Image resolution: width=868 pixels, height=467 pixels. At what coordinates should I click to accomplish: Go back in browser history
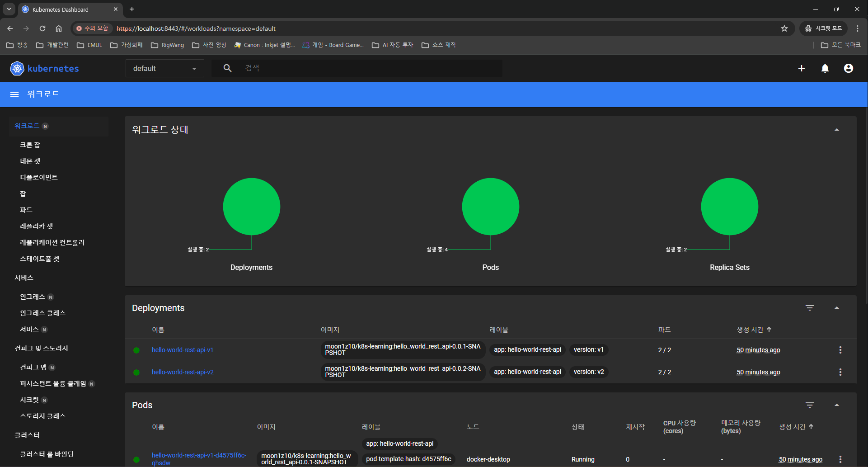(x=10, y=28)
